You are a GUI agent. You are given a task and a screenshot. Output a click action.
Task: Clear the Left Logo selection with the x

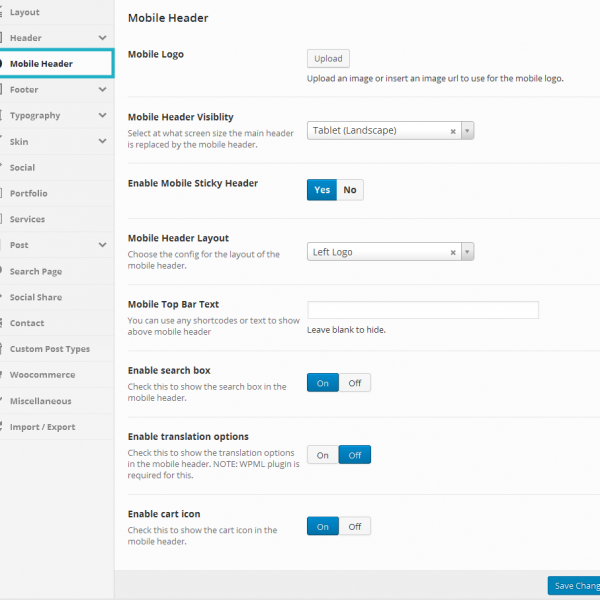453,252
